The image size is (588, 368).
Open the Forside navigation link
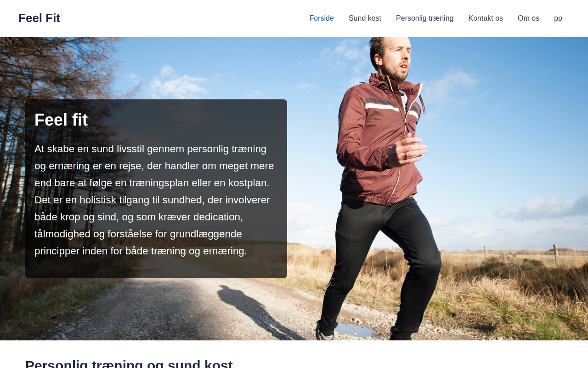pos(322,18)
